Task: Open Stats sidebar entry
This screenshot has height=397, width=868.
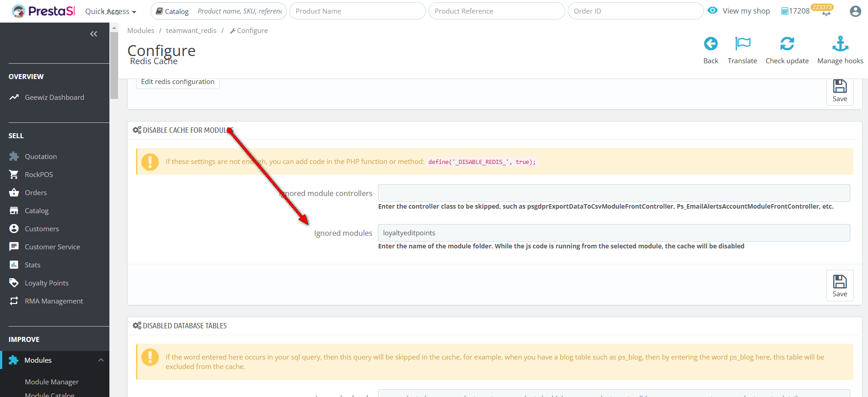Action: coord(33,265)
